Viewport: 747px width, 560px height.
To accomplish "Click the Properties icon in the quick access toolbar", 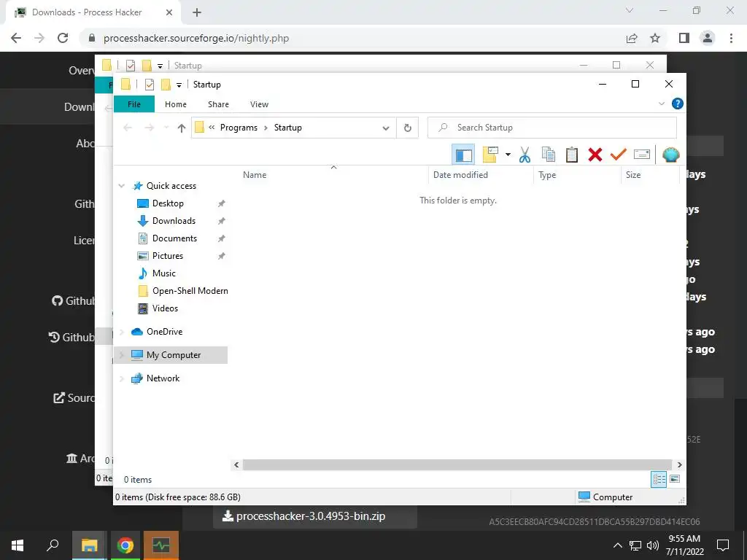I will 149,85.
